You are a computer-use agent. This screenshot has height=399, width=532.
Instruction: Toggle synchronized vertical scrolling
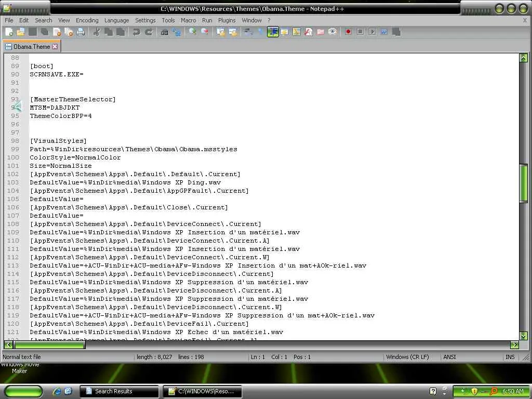point(220,32)
